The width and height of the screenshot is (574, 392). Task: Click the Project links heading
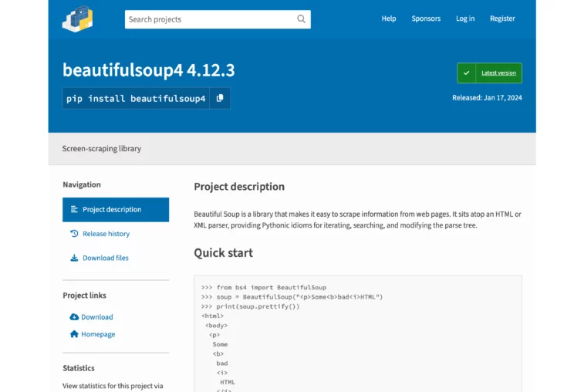pyautogui.click(x=84, y=296)
